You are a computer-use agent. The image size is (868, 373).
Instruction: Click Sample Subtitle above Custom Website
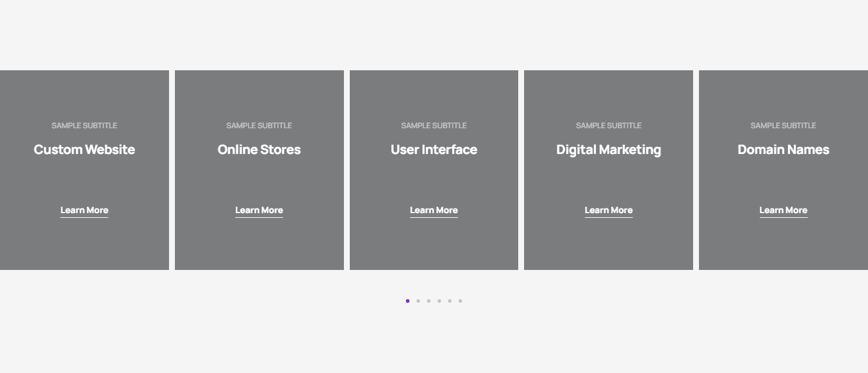(x=84, y=125)
